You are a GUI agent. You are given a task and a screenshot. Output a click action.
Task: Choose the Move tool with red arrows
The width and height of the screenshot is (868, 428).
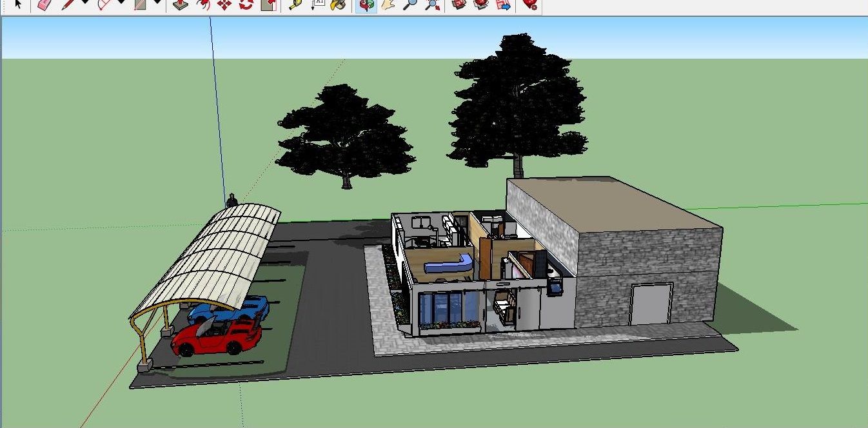[224, 5]
